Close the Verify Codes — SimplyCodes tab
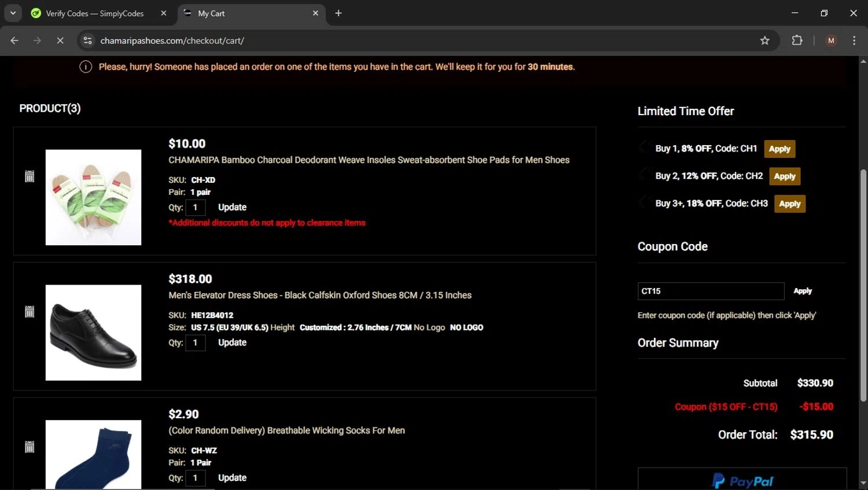868x490 pixels. 164,13
